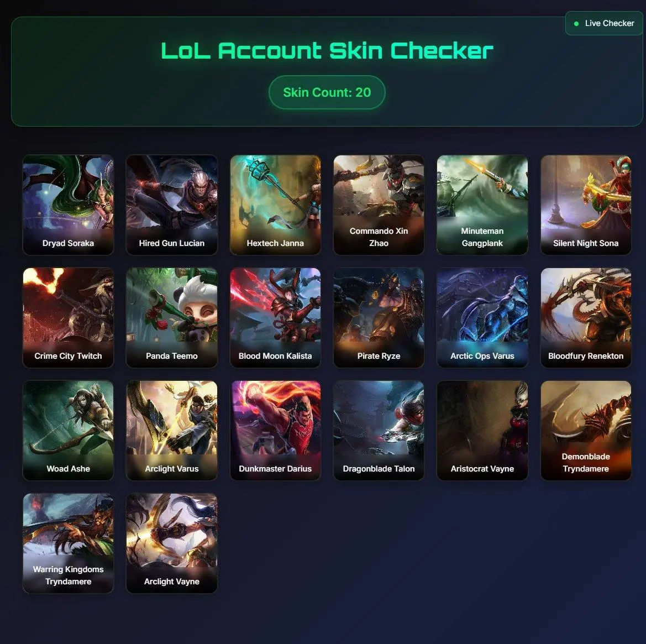Open the Warring Kingdoms Tryndamere card
Viewport: 646px width, 644px height.
tap(68, 543)
